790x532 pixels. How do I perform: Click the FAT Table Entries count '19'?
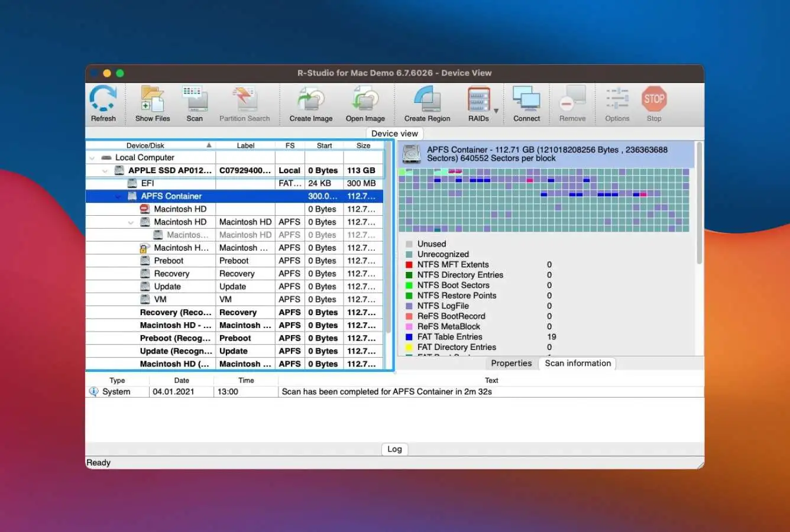click(552, 337)
